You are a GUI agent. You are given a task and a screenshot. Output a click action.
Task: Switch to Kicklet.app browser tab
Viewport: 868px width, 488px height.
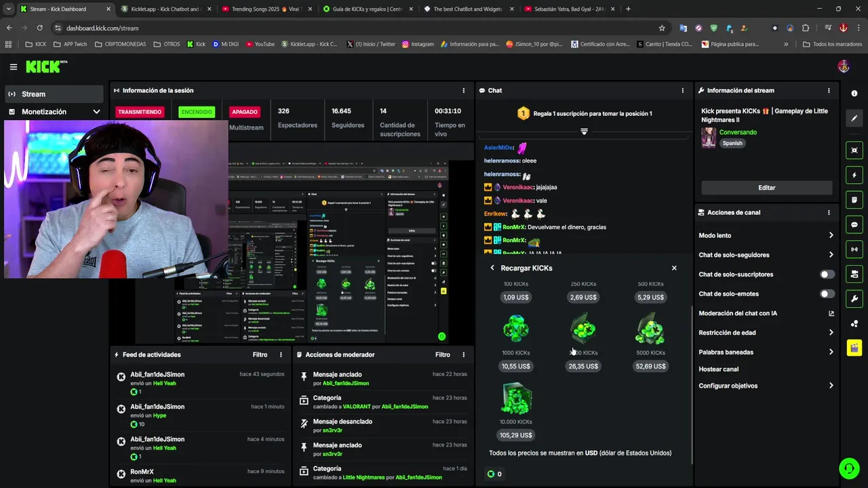(165, 9)
